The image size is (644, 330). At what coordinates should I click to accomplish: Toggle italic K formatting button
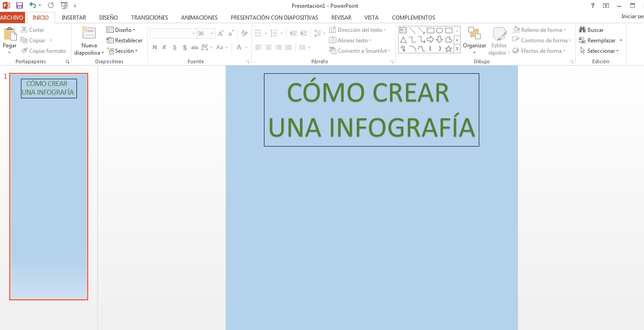pyautogui.click(x=164, y=47)
